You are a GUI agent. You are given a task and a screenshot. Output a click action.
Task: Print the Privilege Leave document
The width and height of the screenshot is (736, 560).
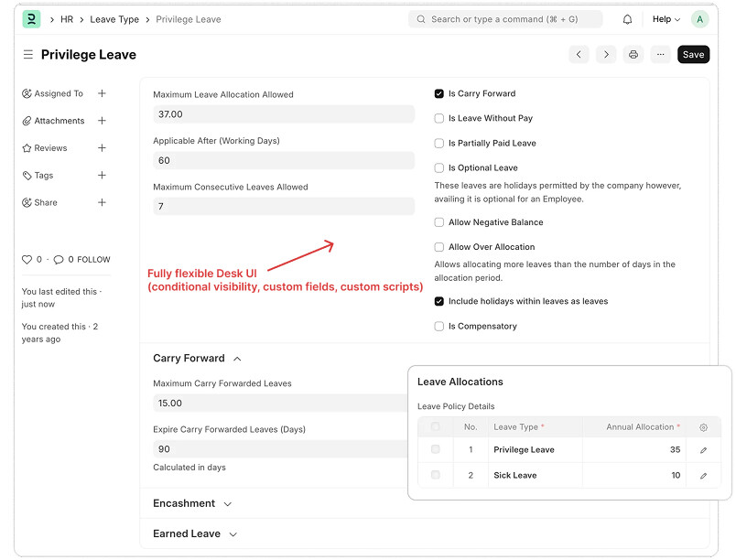[x=633, y=55]
